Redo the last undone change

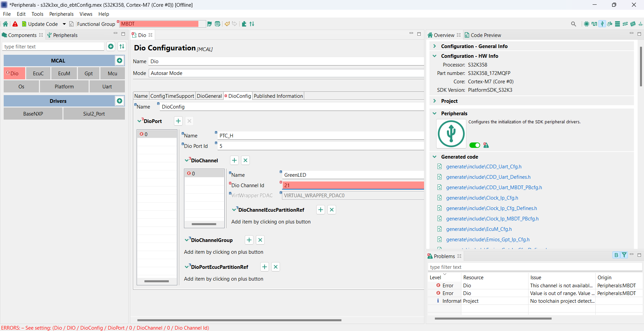click(234, 24)
